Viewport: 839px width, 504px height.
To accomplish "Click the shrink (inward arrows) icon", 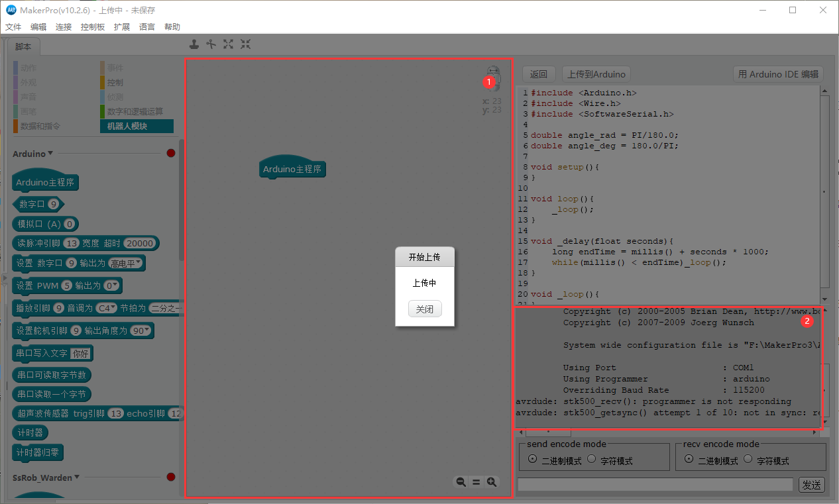I will pos(245,44).
